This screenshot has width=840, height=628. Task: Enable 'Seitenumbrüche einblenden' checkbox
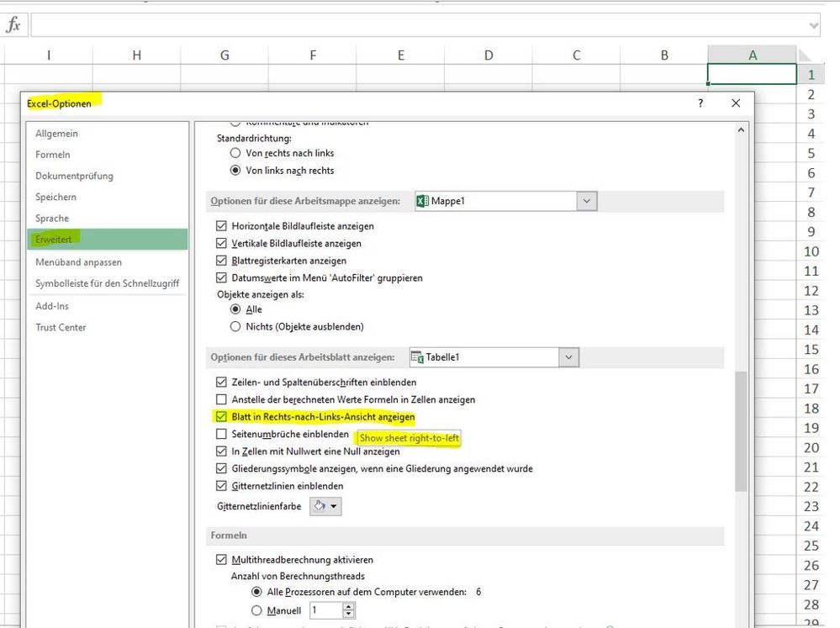pyautogui.click(x=221, y=434)
